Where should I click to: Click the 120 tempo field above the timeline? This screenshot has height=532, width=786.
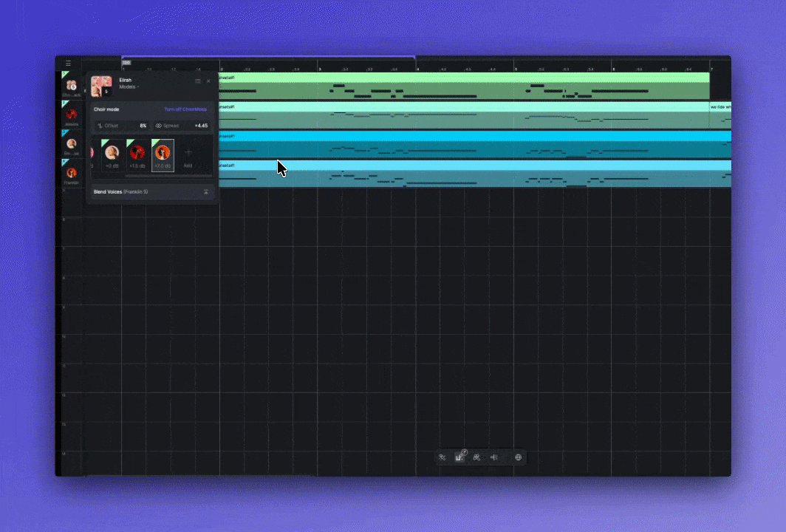click(x=126, y=62)
